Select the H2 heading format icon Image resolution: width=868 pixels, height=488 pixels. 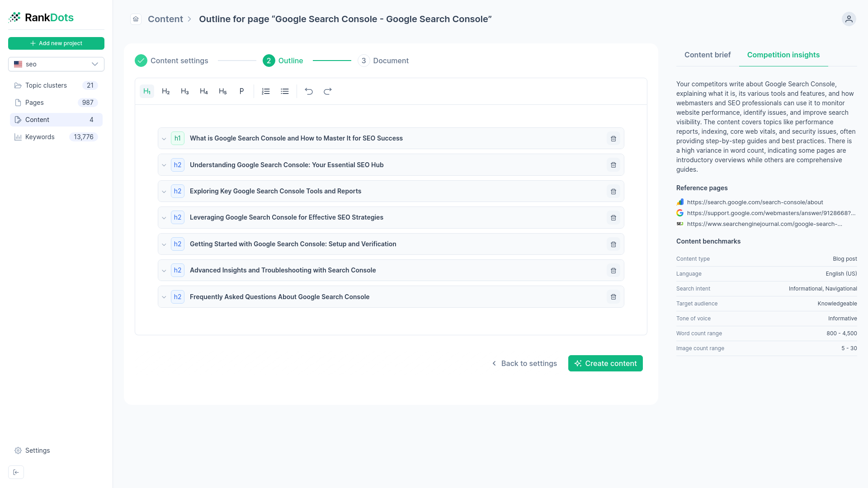pyautogui.click(x=165, y=91)
